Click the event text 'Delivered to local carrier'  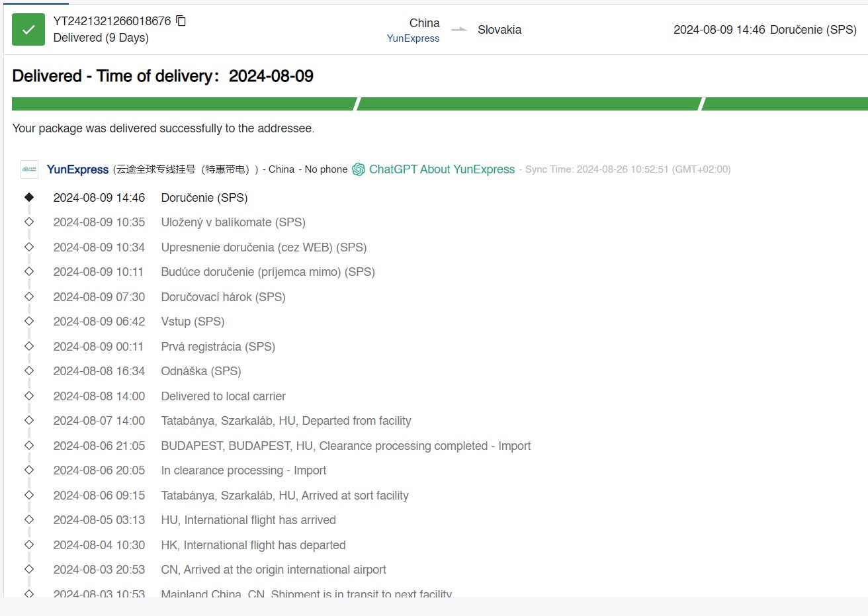(x=224, y=396)
